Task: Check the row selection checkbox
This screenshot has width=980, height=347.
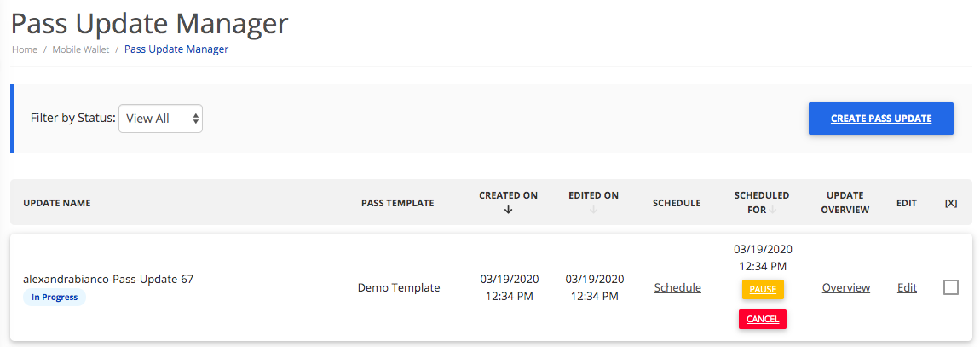Action: [x=951, y=287]
